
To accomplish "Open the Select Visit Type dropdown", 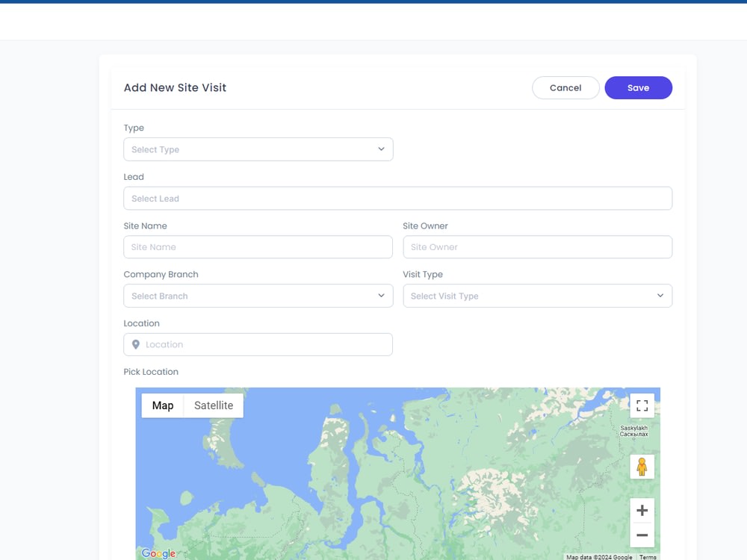I will pos(537,296).
